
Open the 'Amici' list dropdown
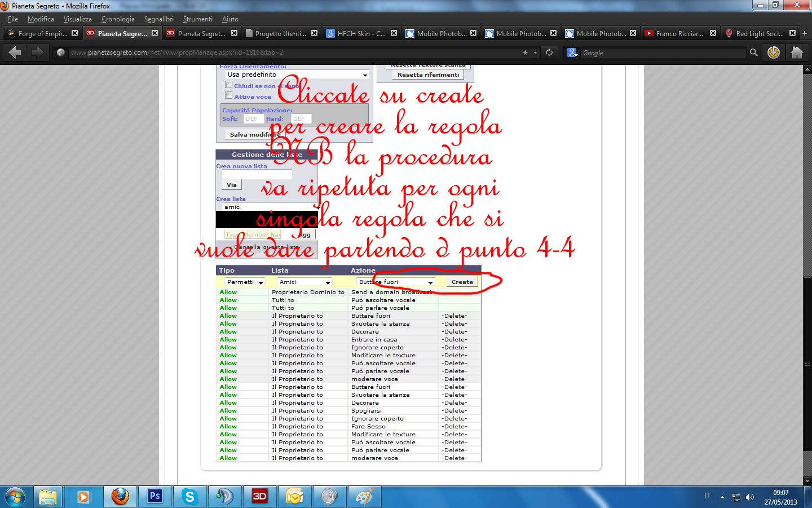point(304,282)
